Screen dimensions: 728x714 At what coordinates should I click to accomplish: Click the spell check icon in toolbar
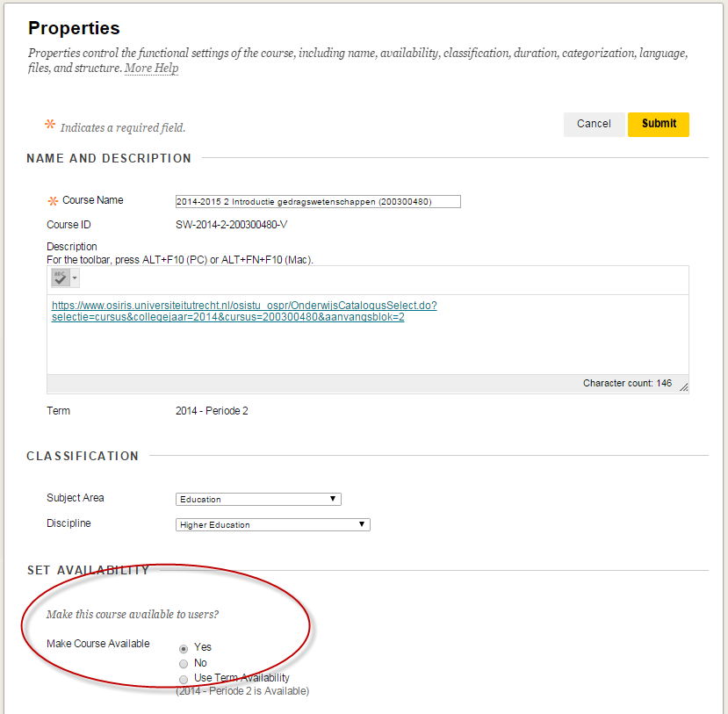click(x=60, y=278)
